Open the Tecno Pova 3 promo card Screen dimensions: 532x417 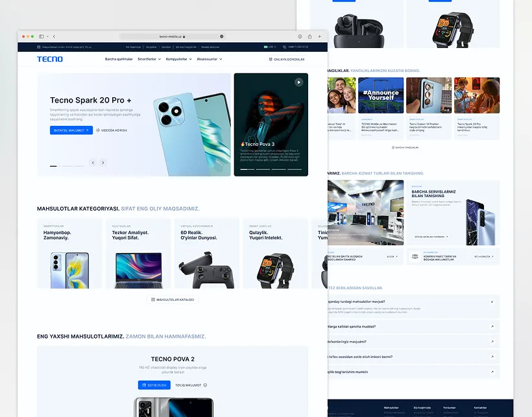(x=271, y=125)
